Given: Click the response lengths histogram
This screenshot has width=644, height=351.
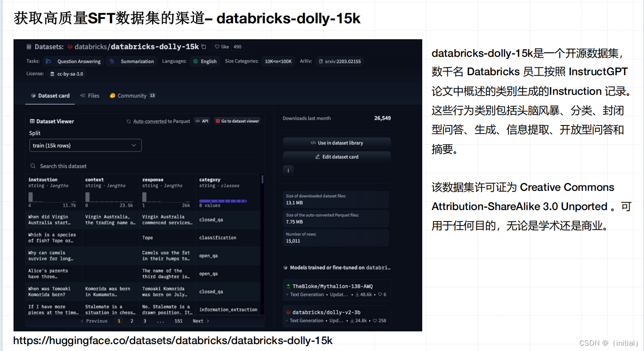Looking at the screenshot, I should (x=166, y=197).
